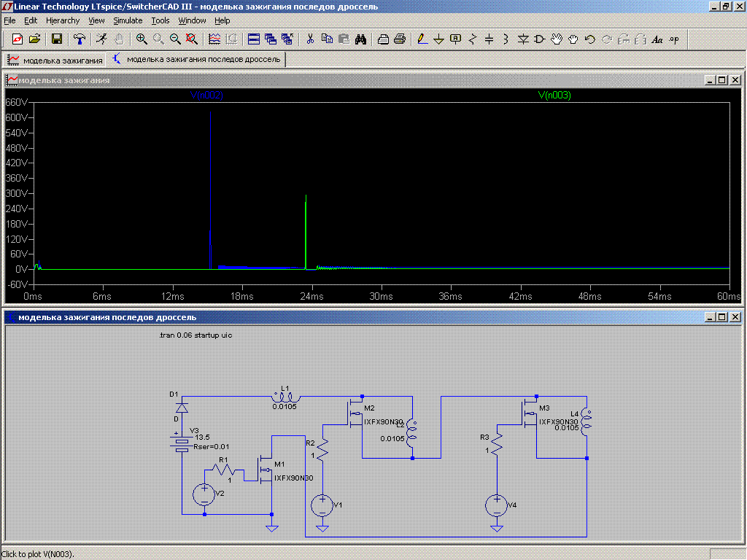Click the Undo arrow icon
The width and height of the screenshot is (747, 560).
tap(590, 39)
